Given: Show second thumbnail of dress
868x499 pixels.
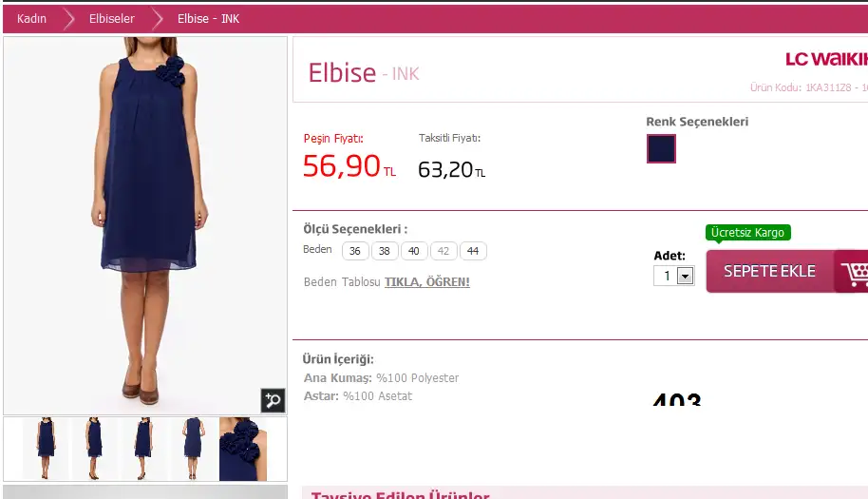Looking at the screenshot, I should coord(95,449).
